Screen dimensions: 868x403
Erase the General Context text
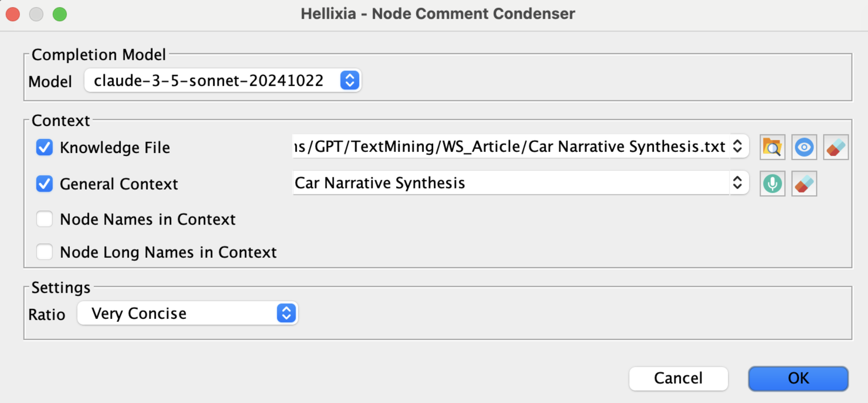point(804,184)
